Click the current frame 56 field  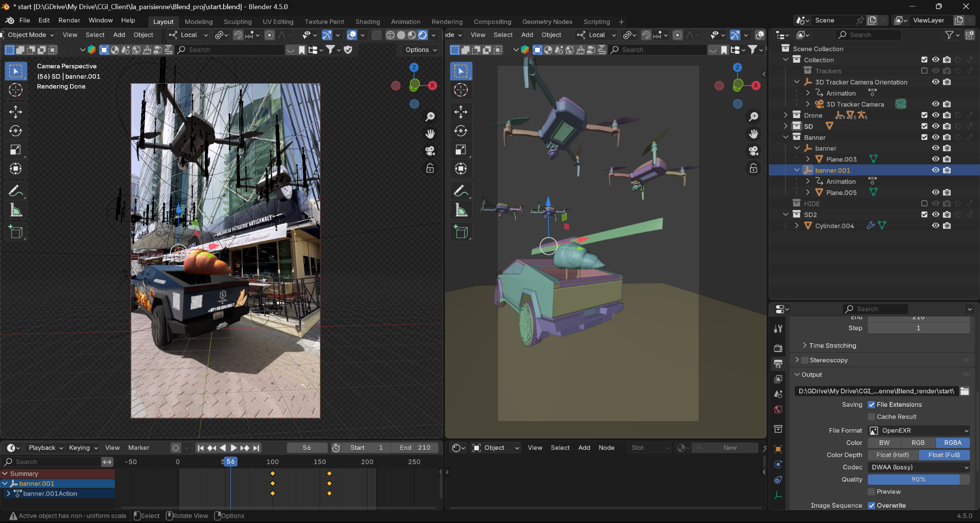click(x=307, y=448)
